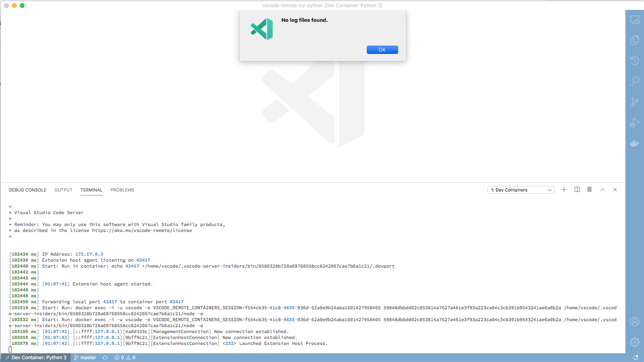The height and width of the screenshot is (362, 644).
Task: Switch to the Debug Console tab
Action: pyautogui.click(x=27, y=190)
